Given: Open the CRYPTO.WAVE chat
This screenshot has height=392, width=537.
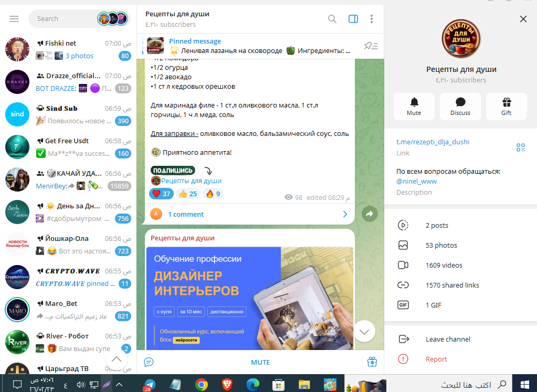Looking at the screenshot, I should point(68,277).
